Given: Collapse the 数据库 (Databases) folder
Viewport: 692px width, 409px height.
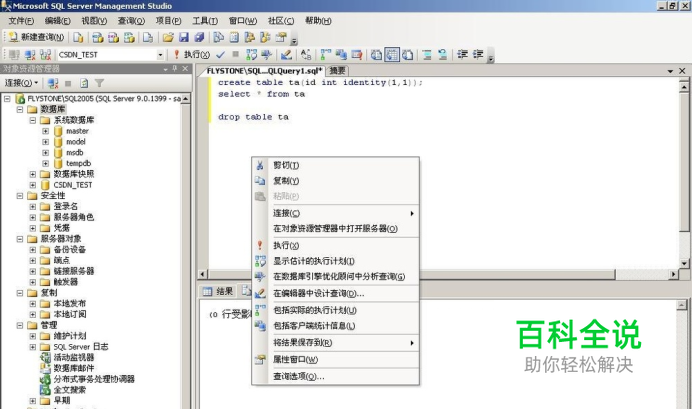Looking at the screenshot, I should coord(20,109).
